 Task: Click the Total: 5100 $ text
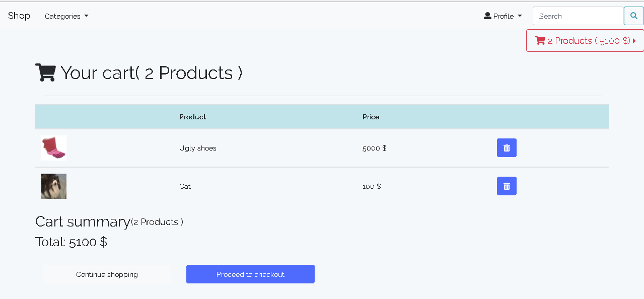(71, 242)
